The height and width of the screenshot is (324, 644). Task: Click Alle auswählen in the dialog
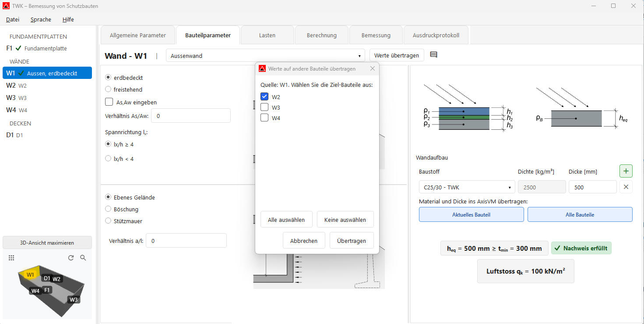pyautogui.click(x=286, y=219)
